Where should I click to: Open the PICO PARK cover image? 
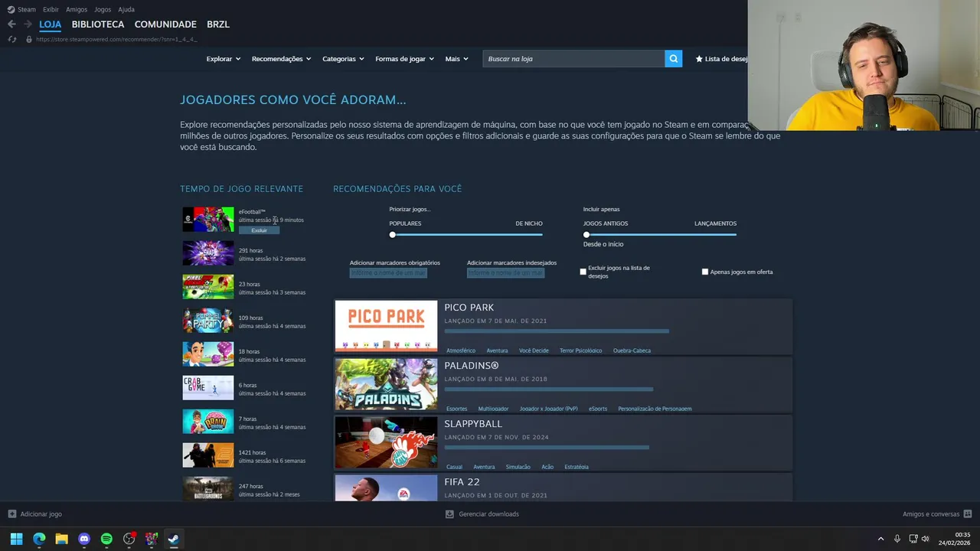[386, 326]
